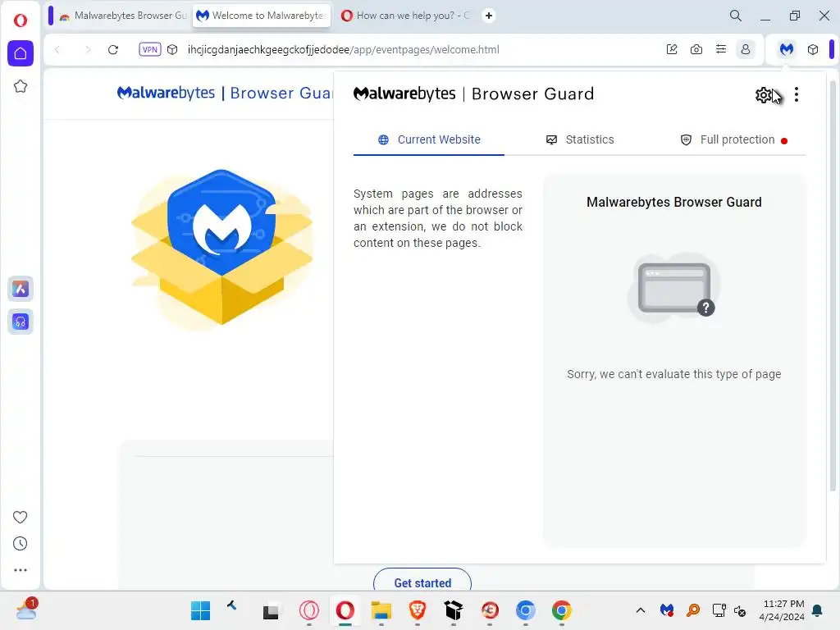Viewport: 840px width, 630px height.
Task: Open the three-dot more options menu in popup
Action: (x=797, y=95)
